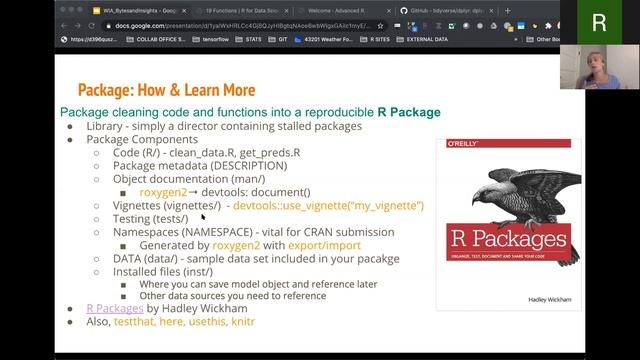Click the bold 'R Package' heading text
The width and height of the screenshot is (640, 360).
tap(409, 112)
